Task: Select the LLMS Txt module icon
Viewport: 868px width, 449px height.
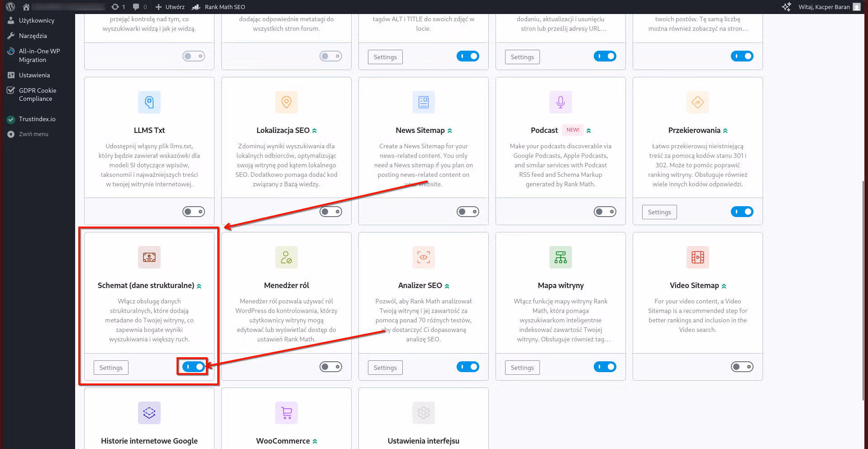Action: coord(149,102)
